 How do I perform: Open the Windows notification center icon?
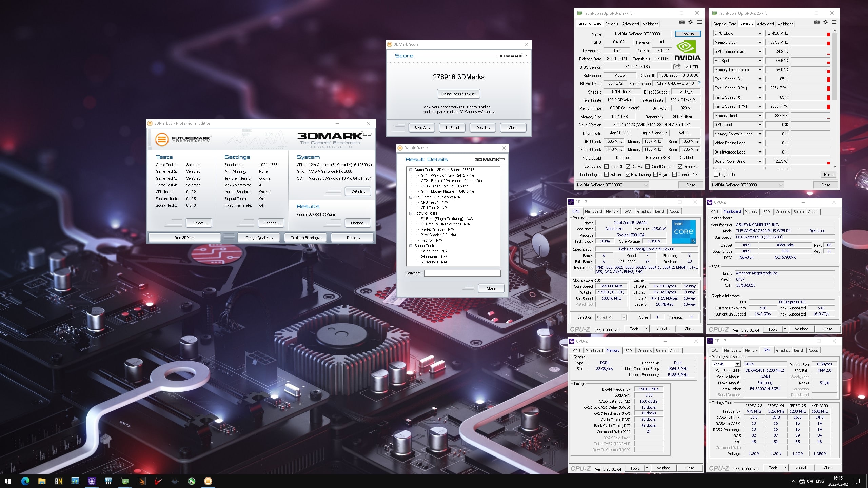857,481
